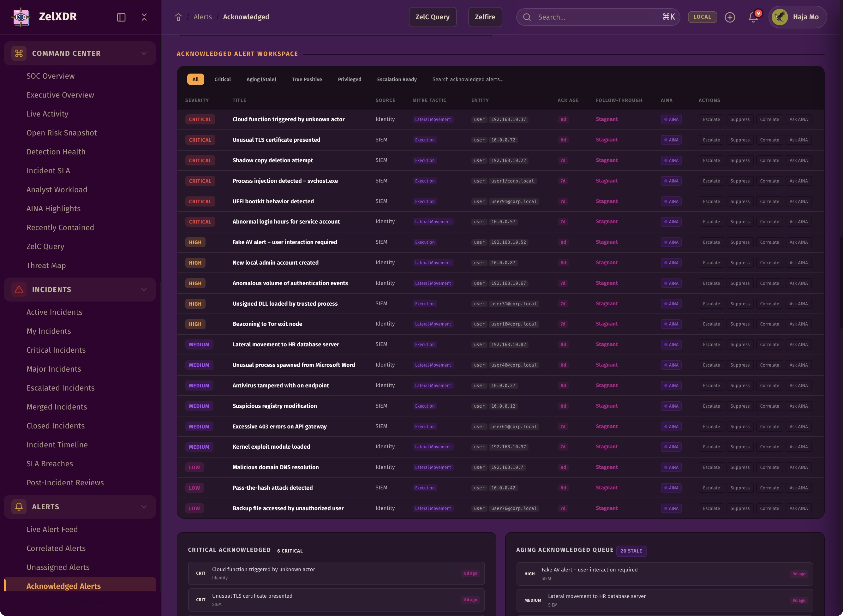Open notifications bell with 9 badge
843x616 pixels.
tap(753, 17)
